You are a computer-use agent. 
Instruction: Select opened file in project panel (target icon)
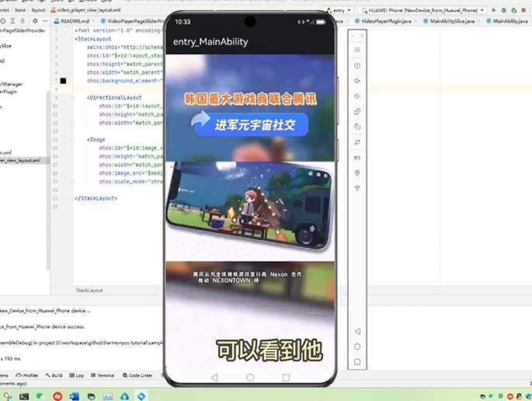2,21
